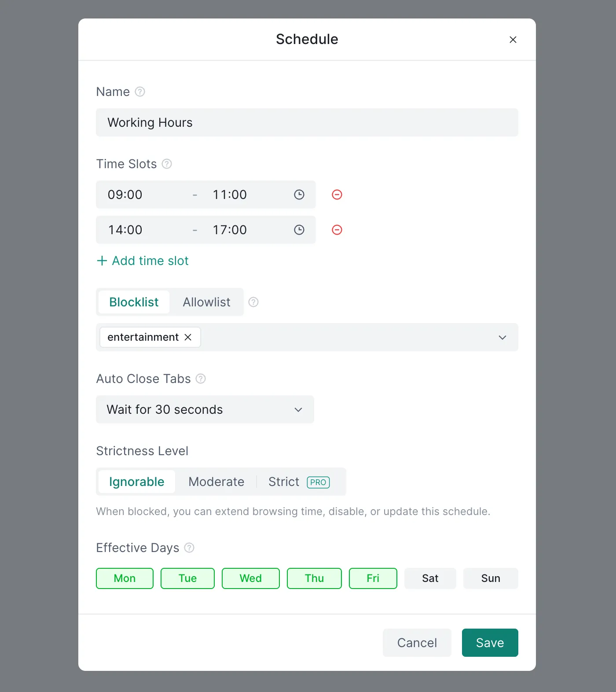Open the clock picker for the 09:00 slot
616x692 pixels.
[x=299, y=195]
